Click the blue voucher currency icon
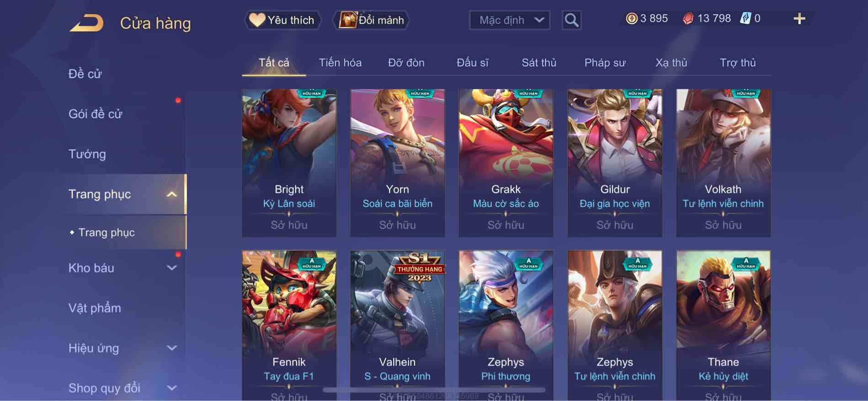 click(745, 19)
